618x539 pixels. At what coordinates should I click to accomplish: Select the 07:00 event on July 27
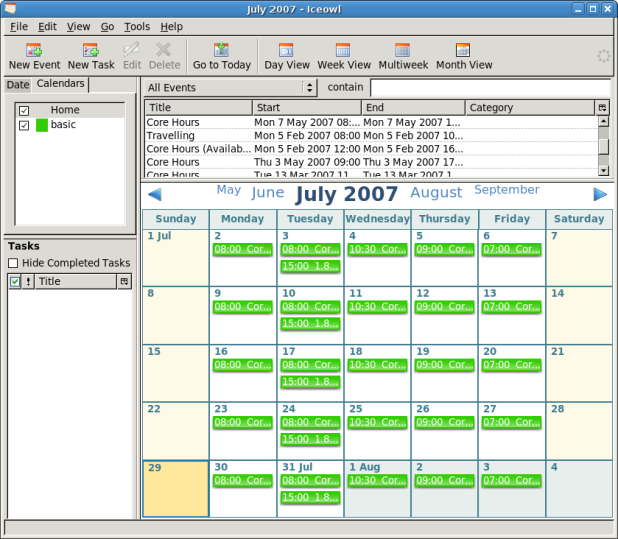pyautogui.click(x=512, y=422)
